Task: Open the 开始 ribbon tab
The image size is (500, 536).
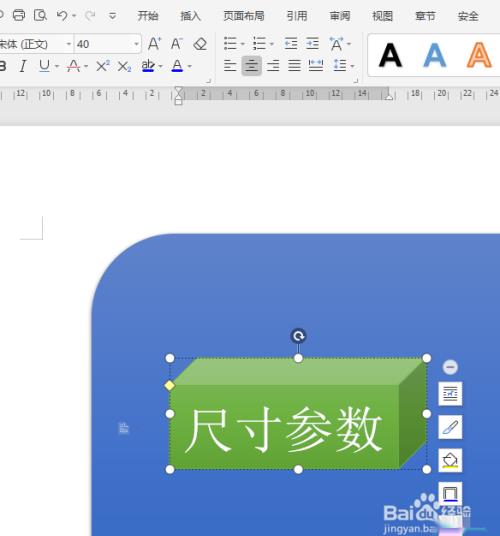Action: (x=148, y=16)
